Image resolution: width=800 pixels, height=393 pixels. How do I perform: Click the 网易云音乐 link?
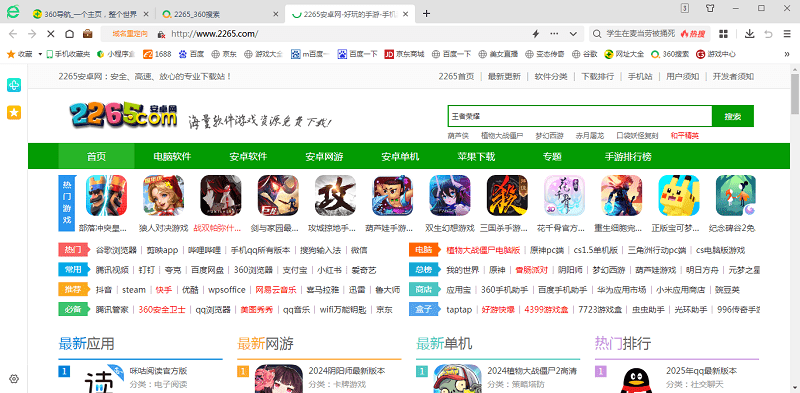pyautogui.click(x=276, y=290)
